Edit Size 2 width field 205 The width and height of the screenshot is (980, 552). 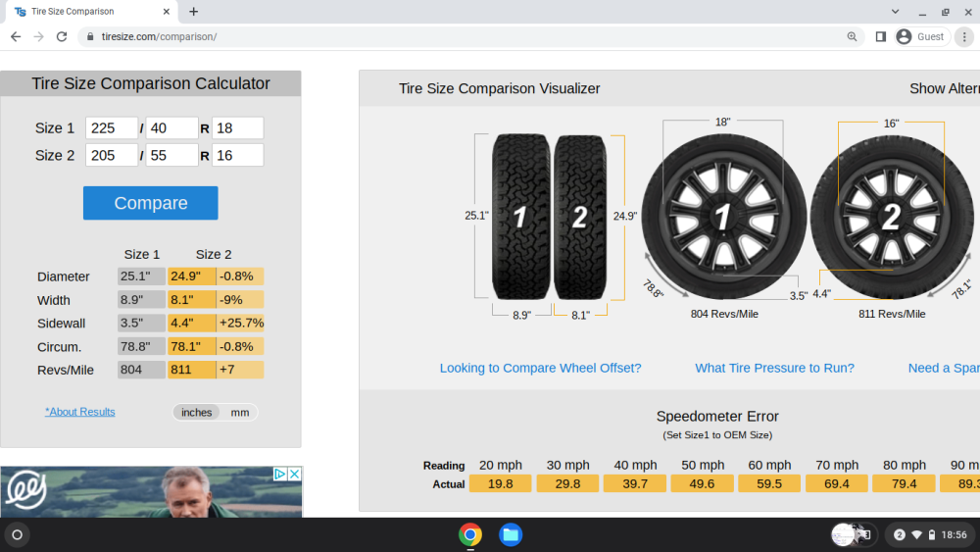click(112, 155)
